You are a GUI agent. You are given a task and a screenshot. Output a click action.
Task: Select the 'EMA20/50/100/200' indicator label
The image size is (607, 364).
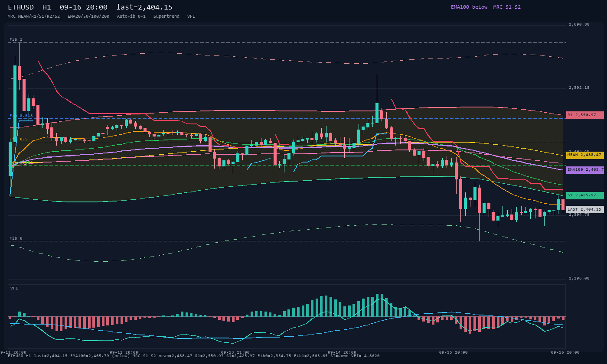coord(88,16)
